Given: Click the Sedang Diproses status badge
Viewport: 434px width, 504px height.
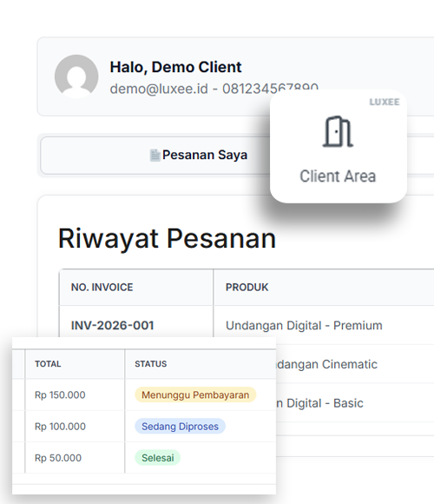Looking at the screenshot, I should click(180, 426).
